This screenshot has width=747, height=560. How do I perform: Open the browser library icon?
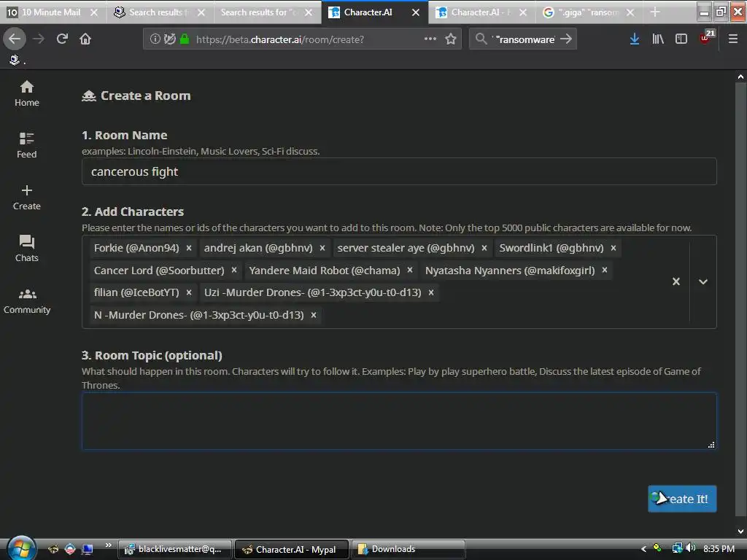(658, 39)
